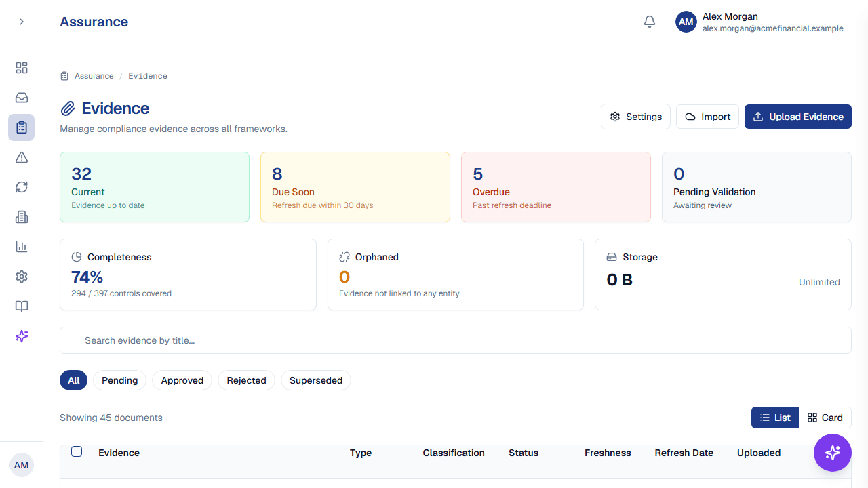Click the 74% completeness value
The image size is (868, 488).
(x=87, y=277)
